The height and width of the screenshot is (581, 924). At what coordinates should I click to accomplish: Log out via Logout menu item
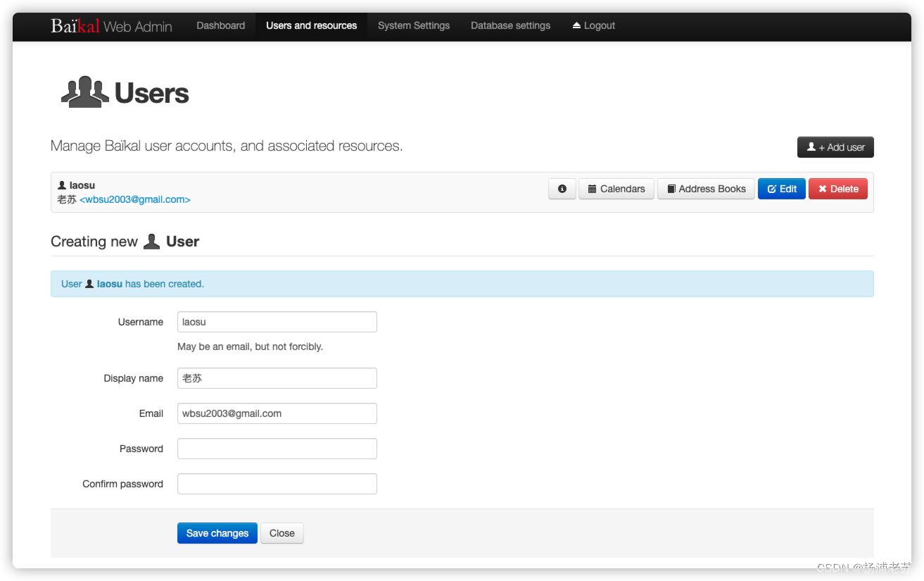pos(594,25)
